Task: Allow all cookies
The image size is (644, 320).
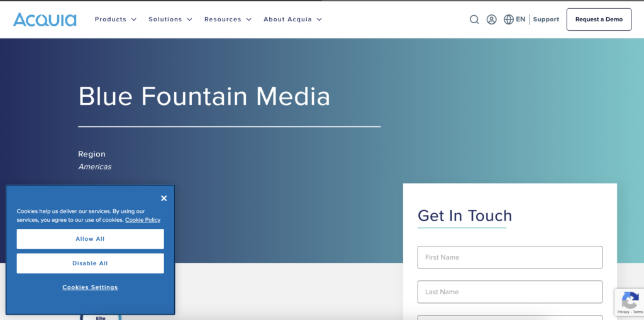Action: coord(91,239)
